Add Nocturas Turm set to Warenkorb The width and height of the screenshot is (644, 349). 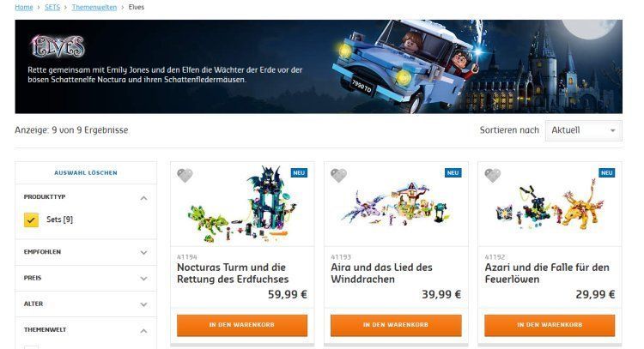[242, 325]
